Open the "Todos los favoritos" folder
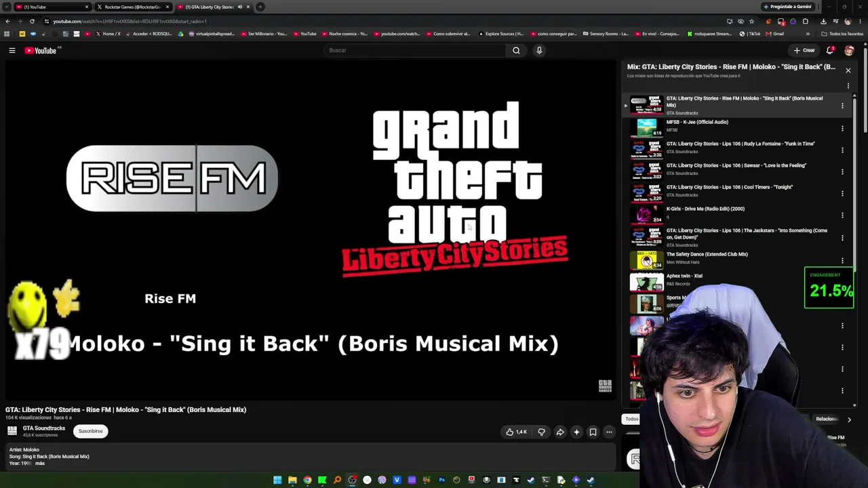Viewport: 868px width, 488px height. click(842, 34)
